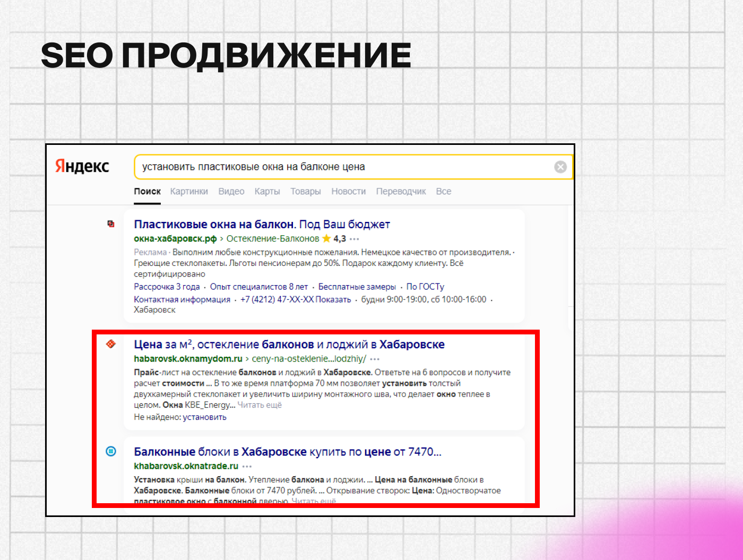Switch to the Видео tab
This screenshot has height=560, width=743.
(x=231, y=191)
